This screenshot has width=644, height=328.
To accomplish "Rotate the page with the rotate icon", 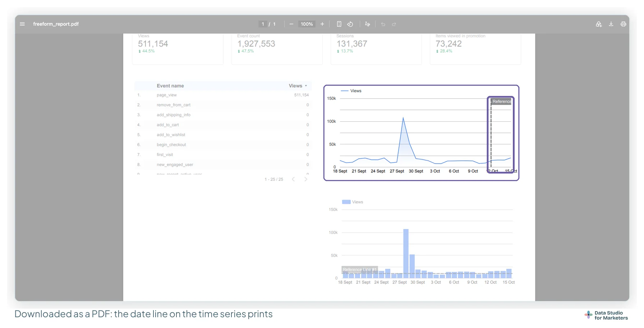I will tap(350, 24).
